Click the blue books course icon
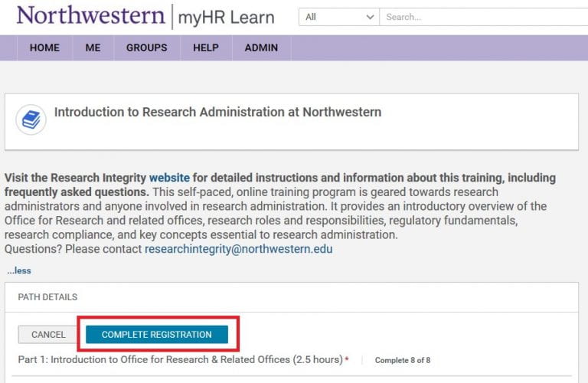 [x=31, y=119]
